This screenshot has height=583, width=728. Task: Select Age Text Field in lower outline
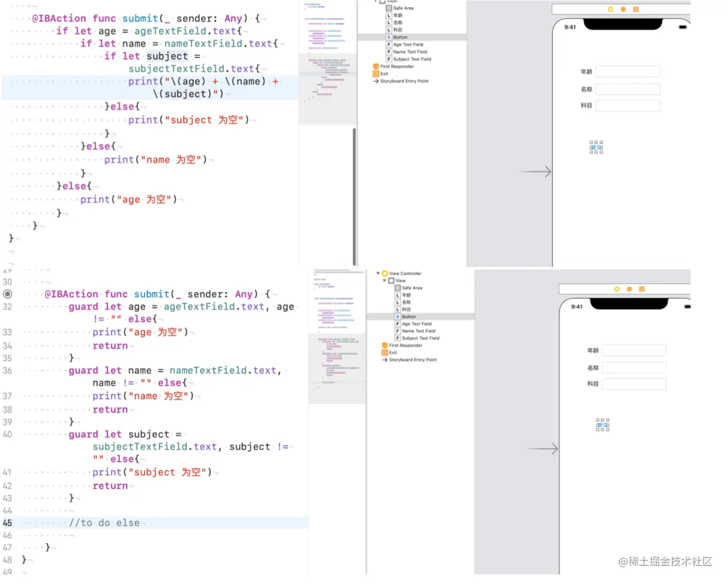pyautogui.click(x=413, y=324)
